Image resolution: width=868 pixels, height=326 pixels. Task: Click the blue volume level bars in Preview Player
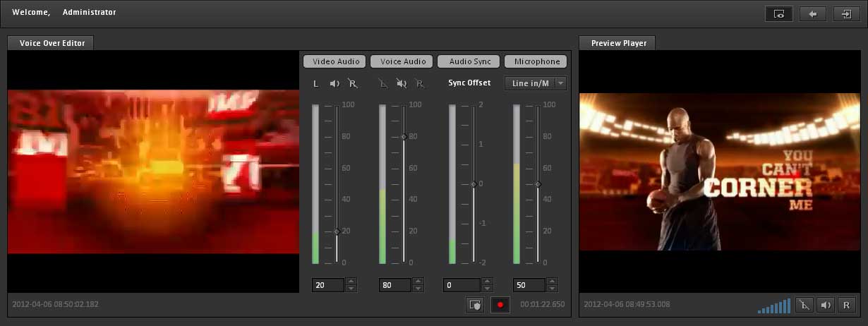774,306
